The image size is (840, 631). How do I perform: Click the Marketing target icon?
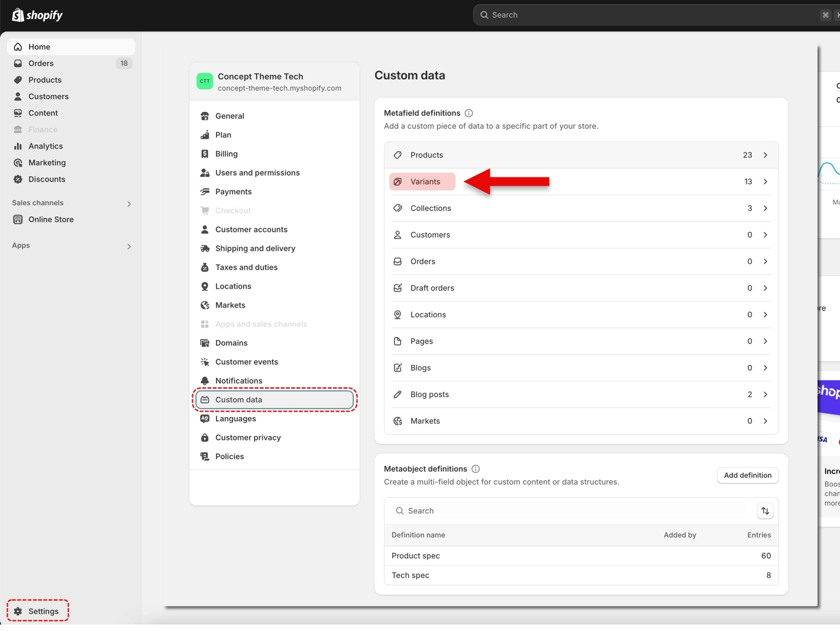(x=18, y=163)
